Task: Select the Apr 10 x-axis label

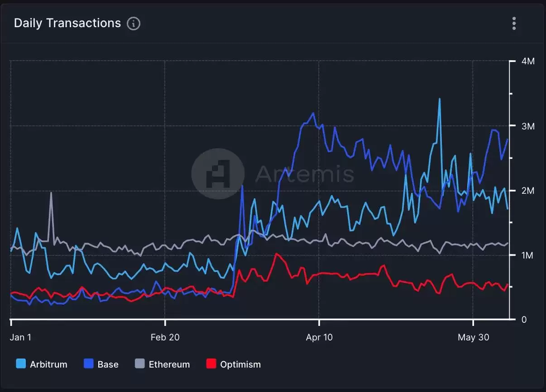Action: point(319,337)
